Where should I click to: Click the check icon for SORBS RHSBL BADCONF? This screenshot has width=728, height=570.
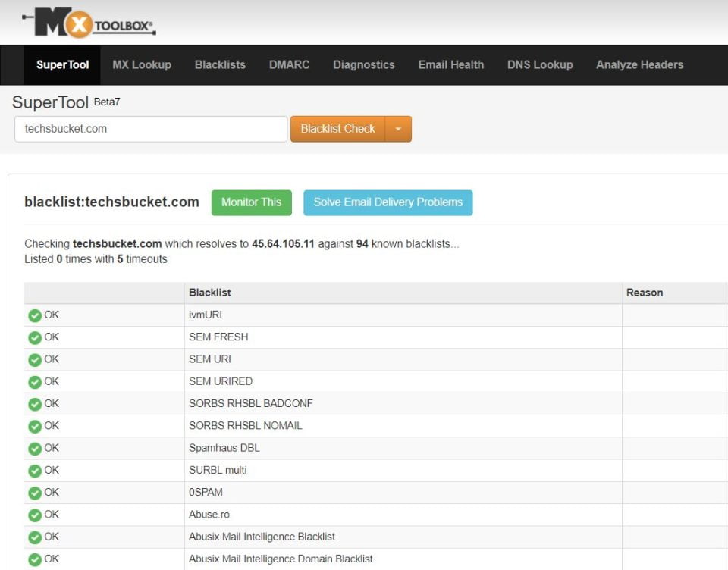(x=35, y=404)
